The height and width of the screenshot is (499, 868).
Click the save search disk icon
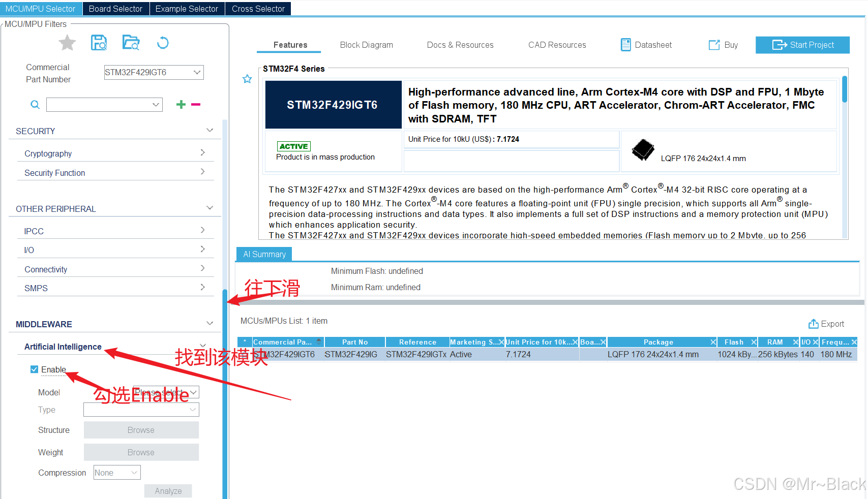(99, 43)
